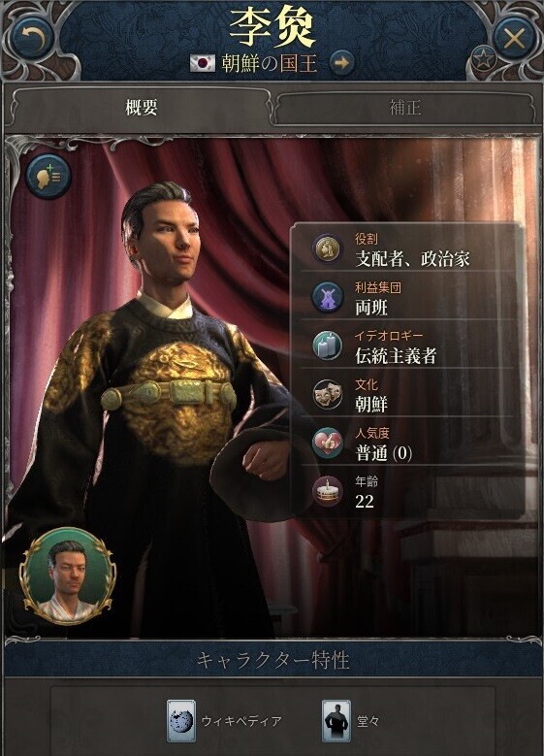Click the 伝統主義者 ideology candle icon
Viewport: 544px width, 756px height.
(327, 345)
